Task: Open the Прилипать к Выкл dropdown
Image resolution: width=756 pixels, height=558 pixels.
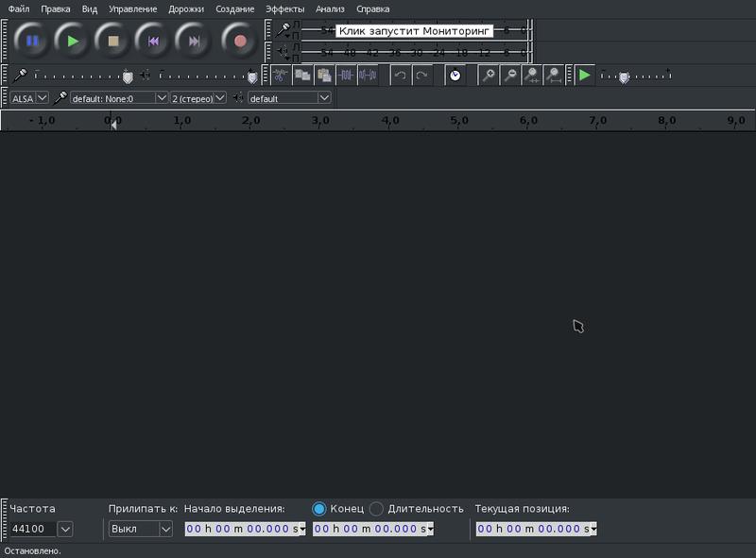Action: (140, 529)
